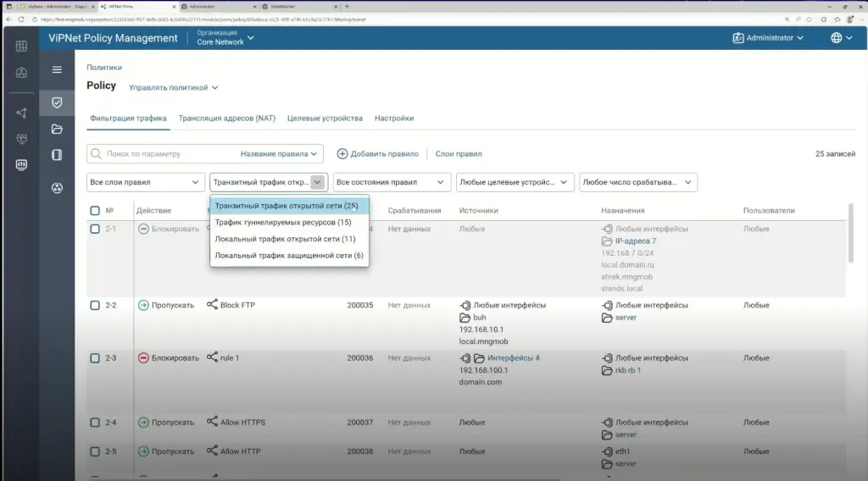
Task: Check the box for rule 2-4
Action: (95, 423)
